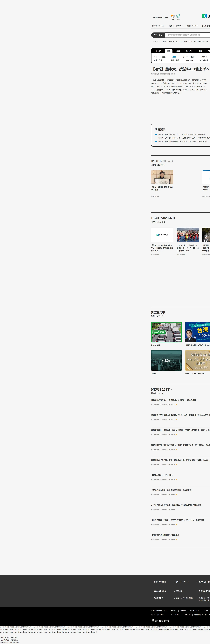Switch to the 全国 tab
Screen dimensions: 210x644
178,51
